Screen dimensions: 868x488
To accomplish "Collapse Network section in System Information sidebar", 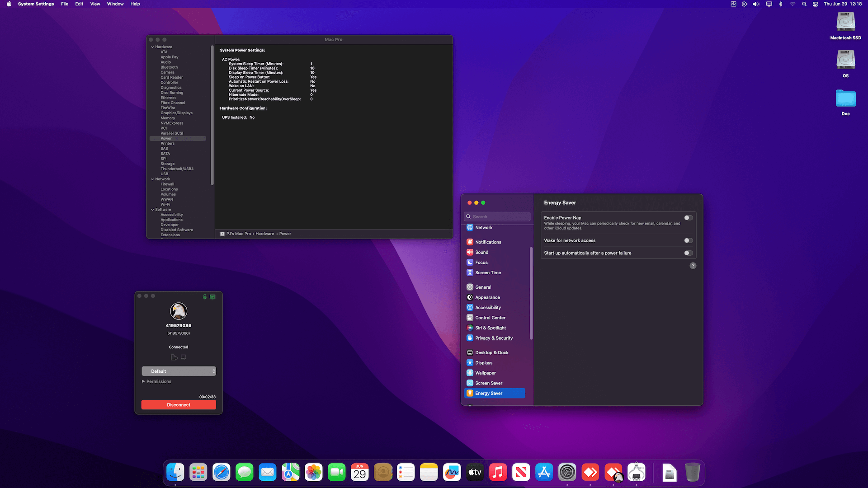I will [152, 179].
